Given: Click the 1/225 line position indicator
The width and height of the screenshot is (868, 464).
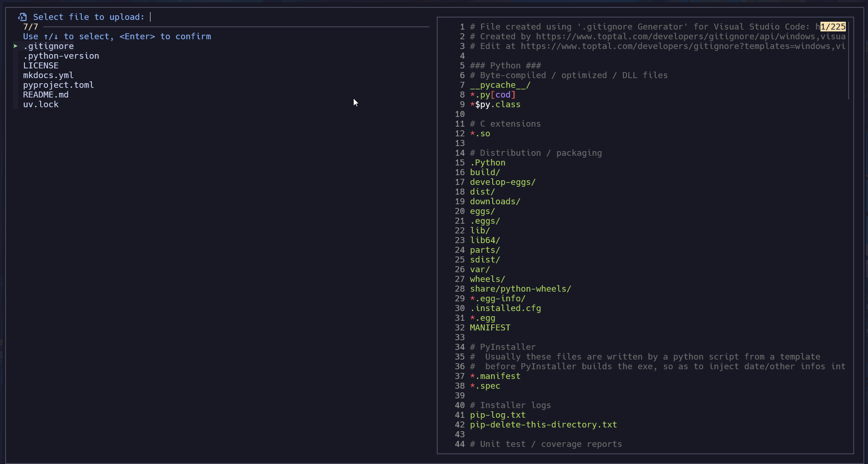Looking at the screenshot, I should (833, 27).
